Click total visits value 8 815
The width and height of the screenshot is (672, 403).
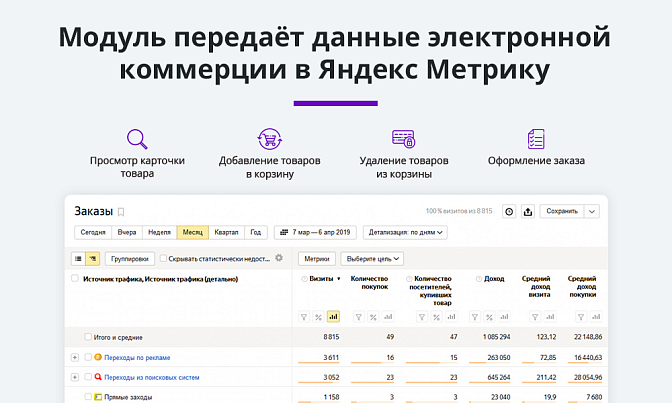pyautogui.click(x=331, y=337)
